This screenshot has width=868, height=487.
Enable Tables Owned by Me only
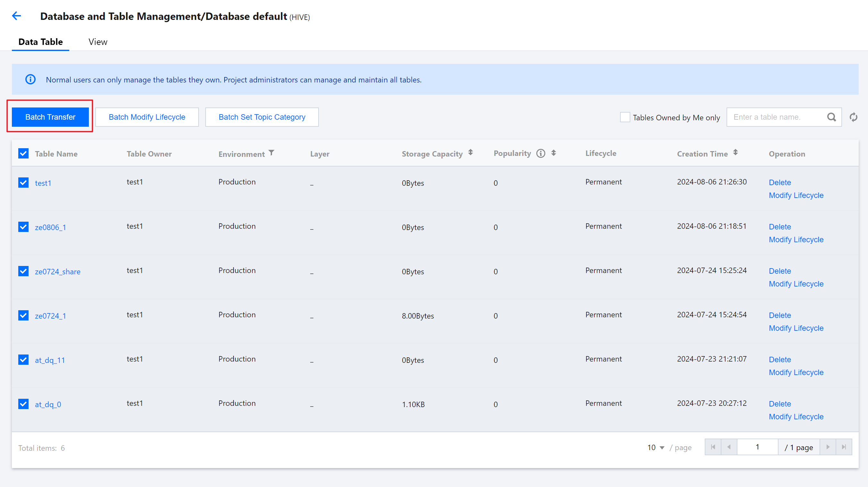(625, 117)
